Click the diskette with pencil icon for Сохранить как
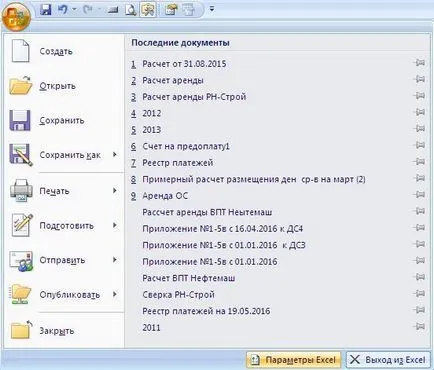Screen dimensions: 434x370 tap(21, 155)
